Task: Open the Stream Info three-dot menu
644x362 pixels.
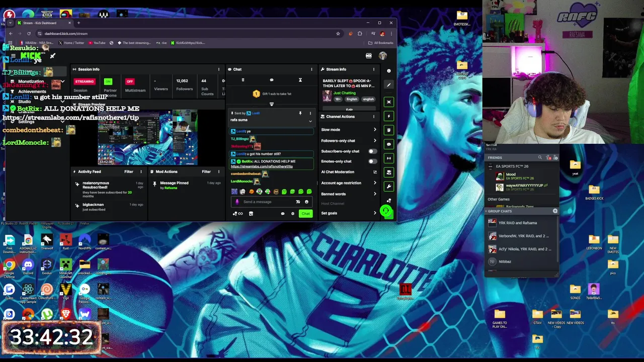Action: 373,69
